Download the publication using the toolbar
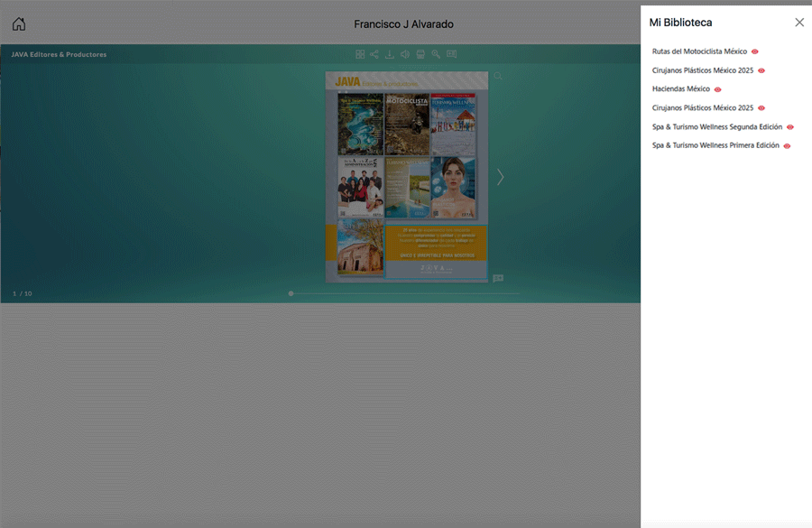812x528 pixels. click(x=390, y=54)
